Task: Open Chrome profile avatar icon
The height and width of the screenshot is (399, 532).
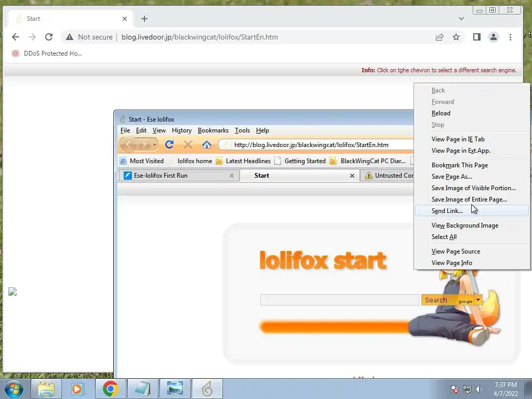Action: coord(494,37)
